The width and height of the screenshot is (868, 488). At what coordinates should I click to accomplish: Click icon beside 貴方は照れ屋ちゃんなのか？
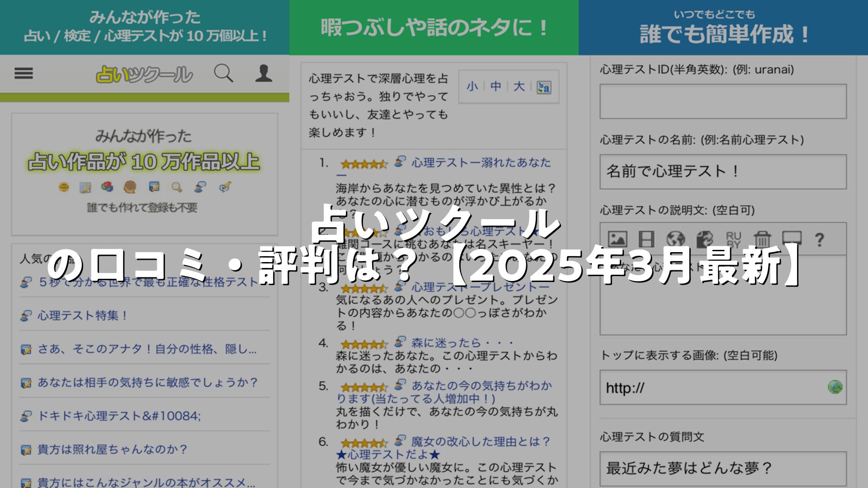[x=26, y=450]
